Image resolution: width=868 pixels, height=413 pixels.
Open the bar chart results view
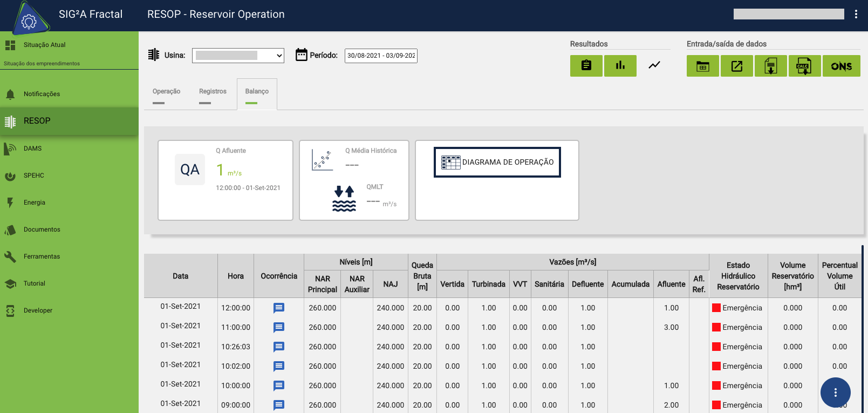pyautogui.click(x=620, y=66)
